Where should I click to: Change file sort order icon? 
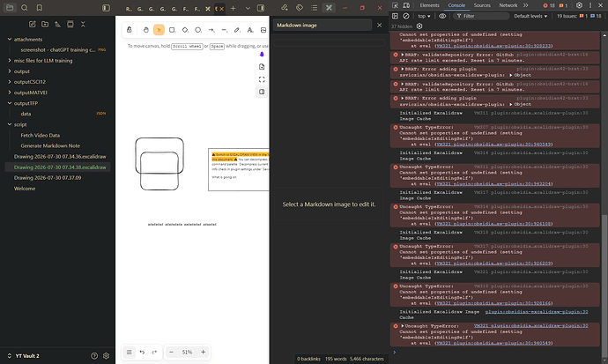pyautogui.click(x=57, y=24)
